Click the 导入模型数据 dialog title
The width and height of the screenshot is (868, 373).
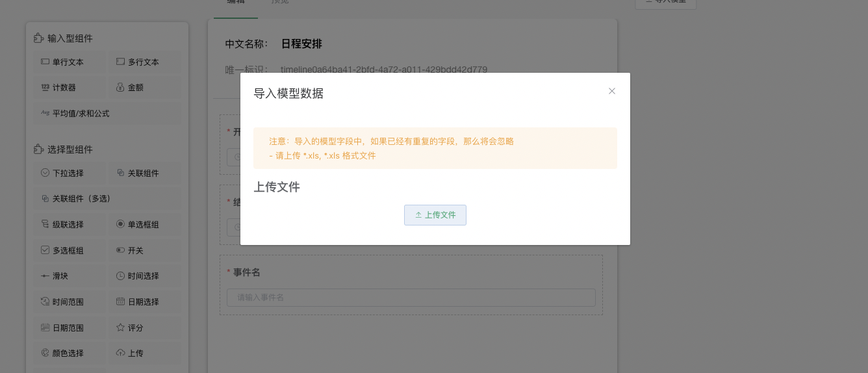coord(288,94)
